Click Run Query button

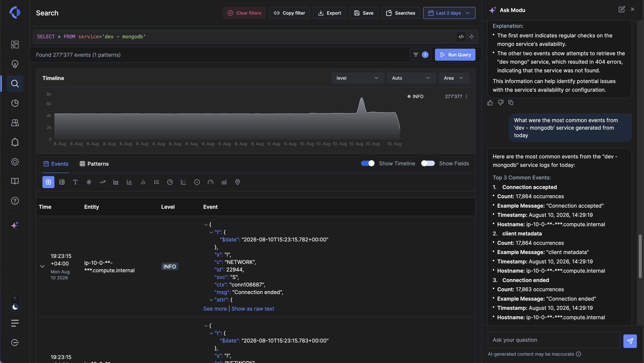(455, 54)
